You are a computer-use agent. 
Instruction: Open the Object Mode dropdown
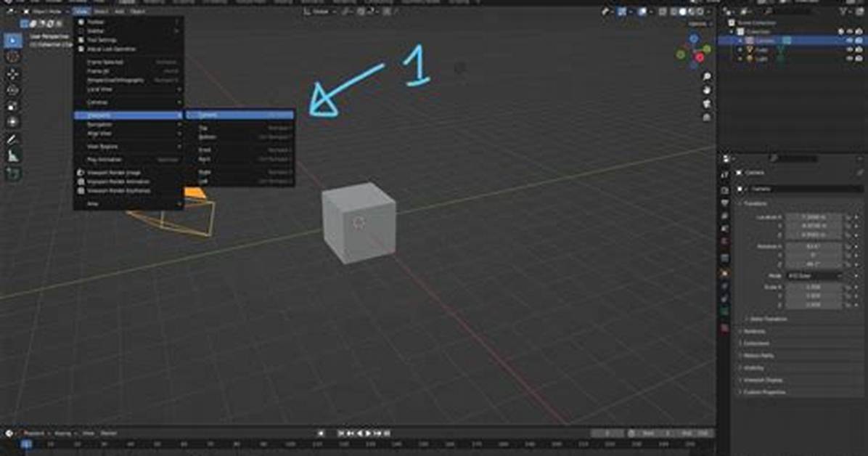click(x=46, y=11)
